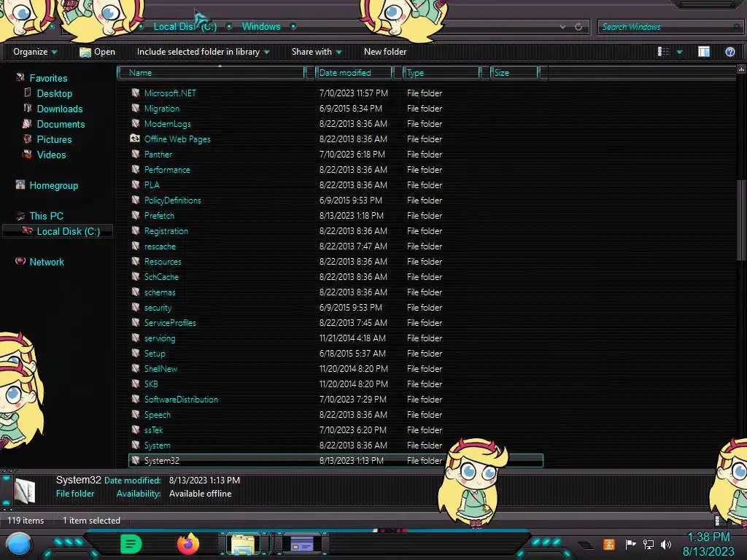Select the SoftwareDistribution folder
747x560 pixels.
pyautogui.click(x=181, y=400)
